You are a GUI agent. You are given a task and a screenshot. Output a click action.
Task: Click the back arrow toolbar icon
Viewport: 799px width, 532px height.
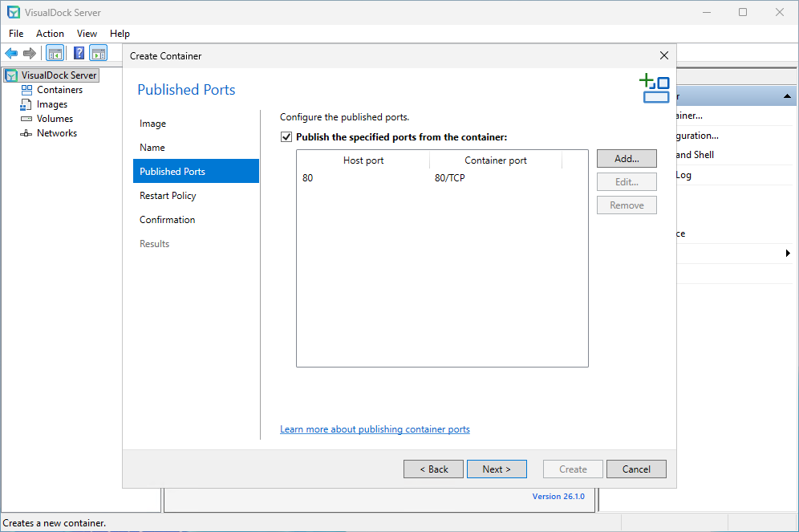(11, 53)
